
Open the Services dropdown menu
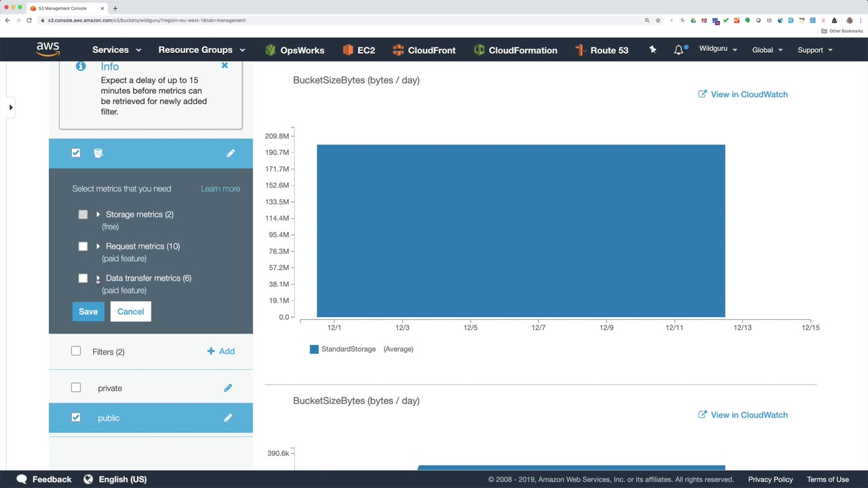tap(117, 49)
